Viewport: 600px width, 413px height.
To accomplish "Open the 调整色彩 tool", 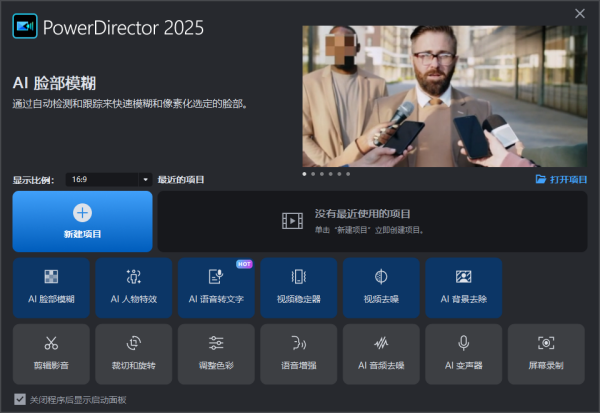I will pyautogui.click(x=216, y=354).
